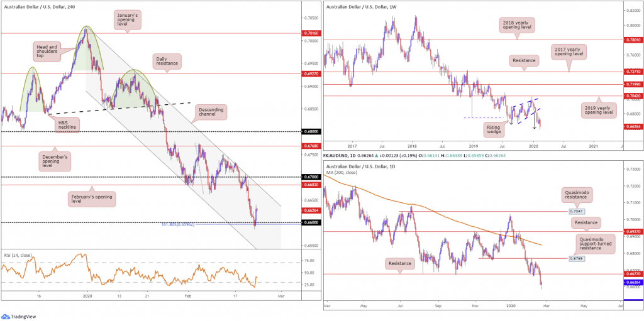Select the H&S neckline label
644x321 pixels.
click(68, 126)
